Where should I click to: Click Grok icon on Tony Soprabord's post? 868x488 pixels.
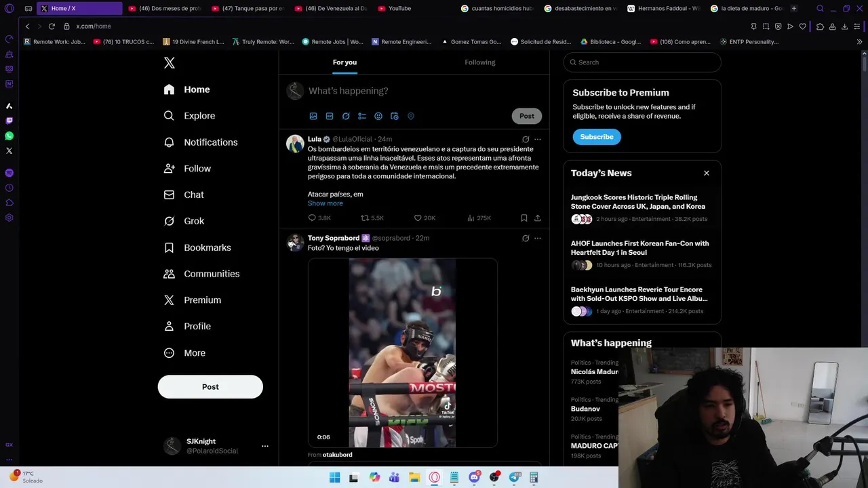(526, 239)
